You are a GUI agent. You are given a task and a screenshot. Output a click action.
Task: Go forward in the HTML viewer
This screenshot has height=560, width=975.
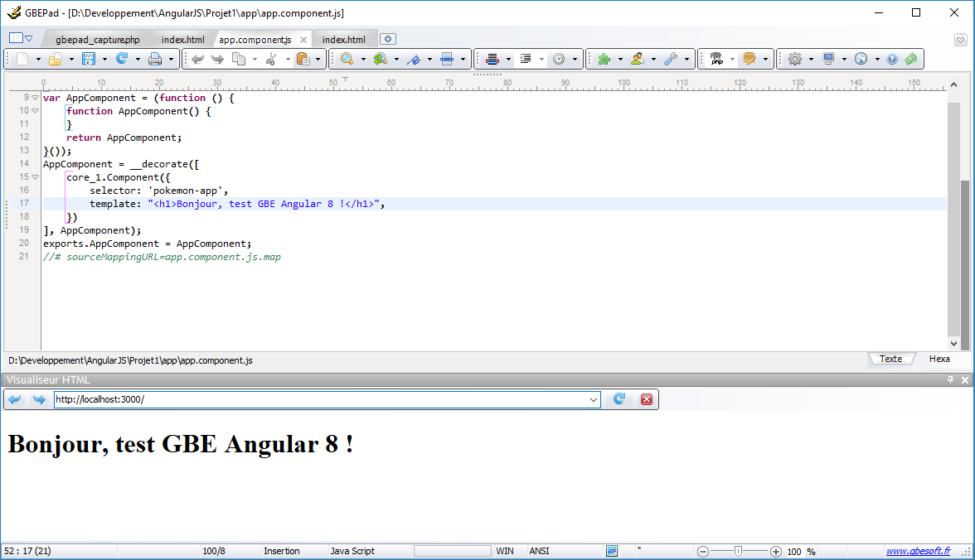point(39,399)
